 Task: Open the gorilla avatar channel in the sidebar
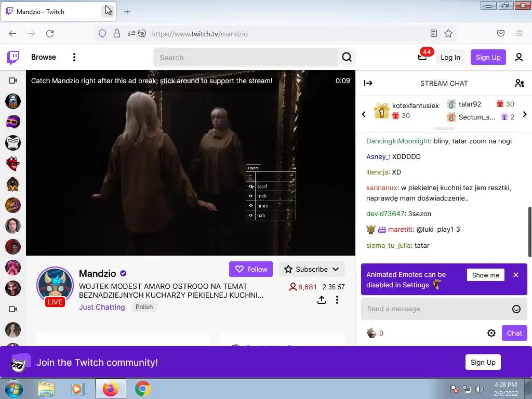tap(13, 143)
